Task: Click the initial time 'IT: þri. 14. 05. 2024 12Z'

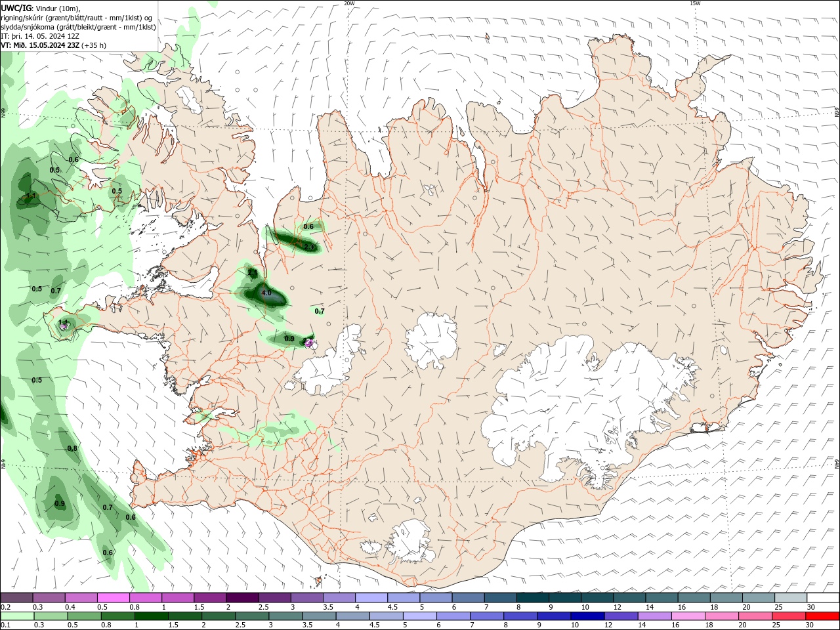Action: pos(41,36)
